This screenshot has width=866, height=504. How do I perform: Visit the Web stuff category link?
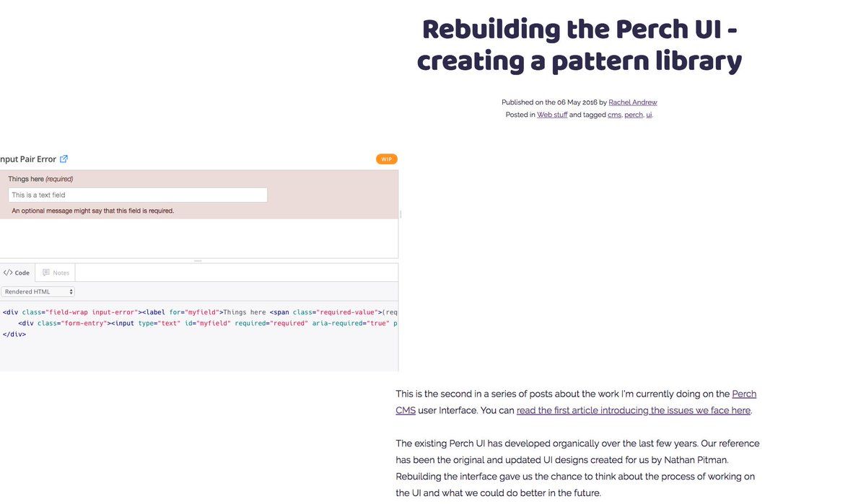pos(552,115)
